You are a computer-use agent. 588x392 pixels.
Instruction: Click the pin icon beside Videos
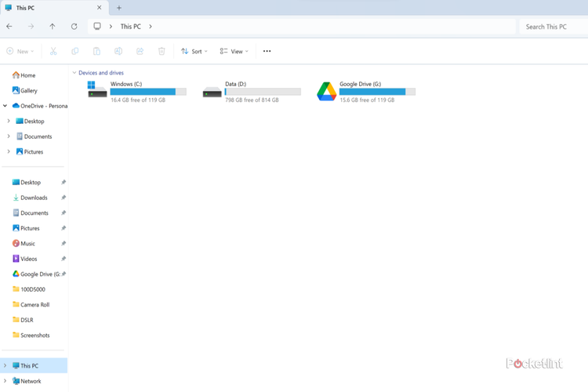pyautogui.click(x=64, y=259)
